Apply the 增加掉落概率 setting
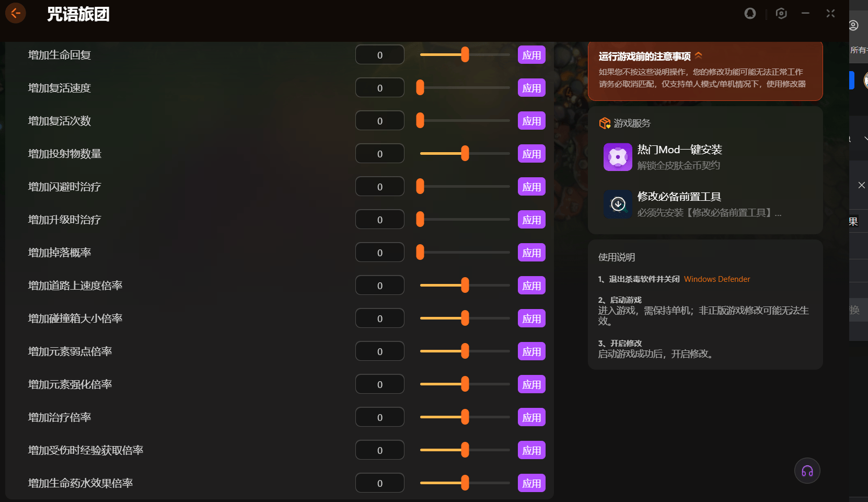 coord(531,253)
